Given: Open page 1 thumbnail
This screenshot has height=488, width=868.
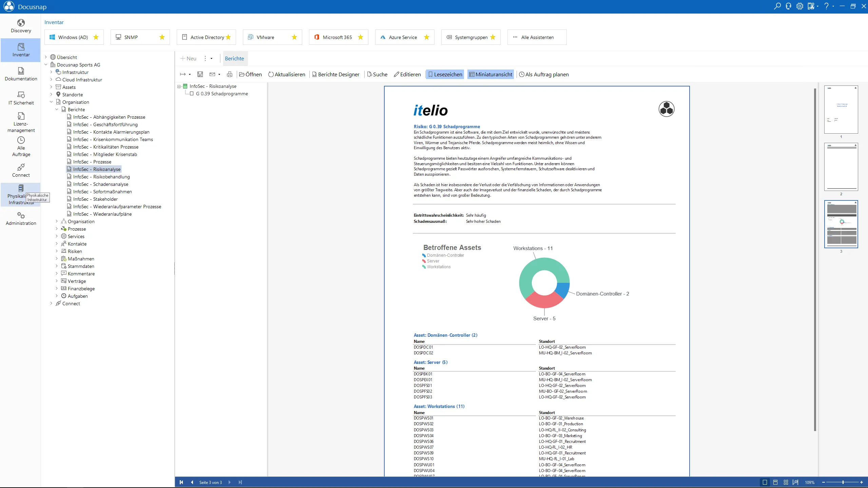Looking at the screenshot, I should pos(841,110).
